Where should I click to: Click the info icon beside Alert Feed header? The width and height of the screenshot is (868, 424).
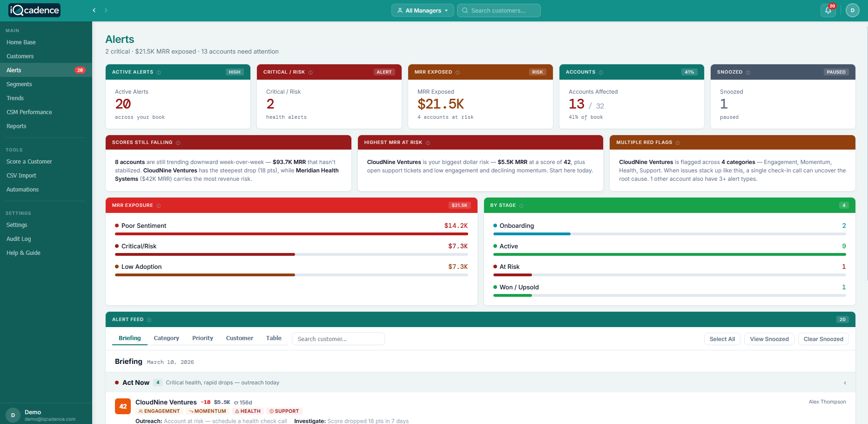[x=149, y=320]
